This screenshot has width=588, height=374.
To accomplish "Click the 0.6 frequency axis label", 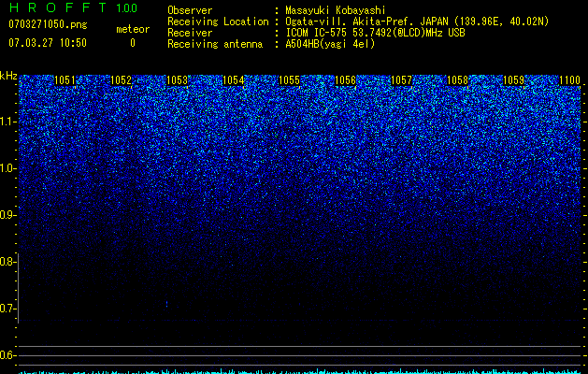I will [x=7, y=355].
